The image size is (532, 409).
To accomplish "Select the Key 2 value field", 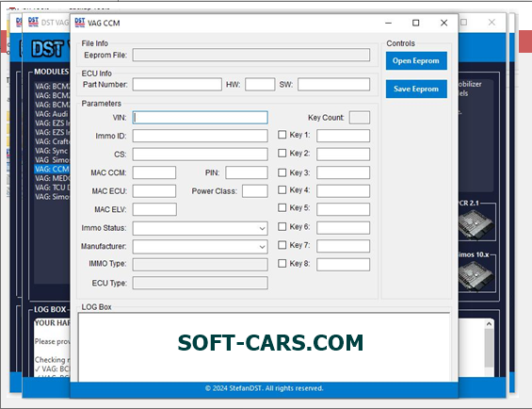I will click(x=344, y=155).
